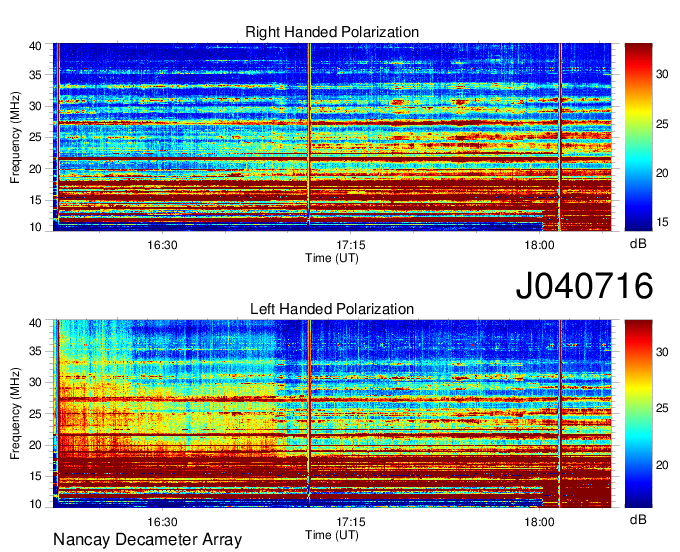Viewport: 680px width, 552px height.
Task: Click 17:15 tick label on top plot
Action: click(x=351, y=245)
